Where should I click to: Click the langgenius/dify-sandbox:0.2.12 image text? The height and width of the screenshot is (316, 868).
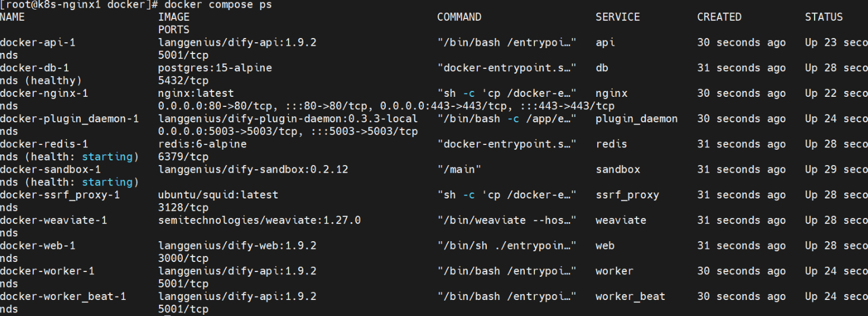pos(253,169)
